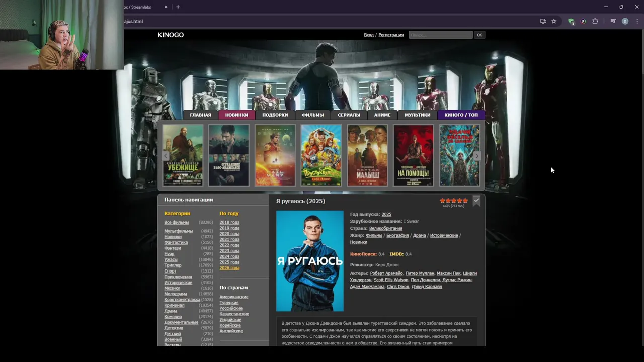Open the ПОДБОРКИ navigation tab
This screenshot has width=644, height=362.
point(275,115)
